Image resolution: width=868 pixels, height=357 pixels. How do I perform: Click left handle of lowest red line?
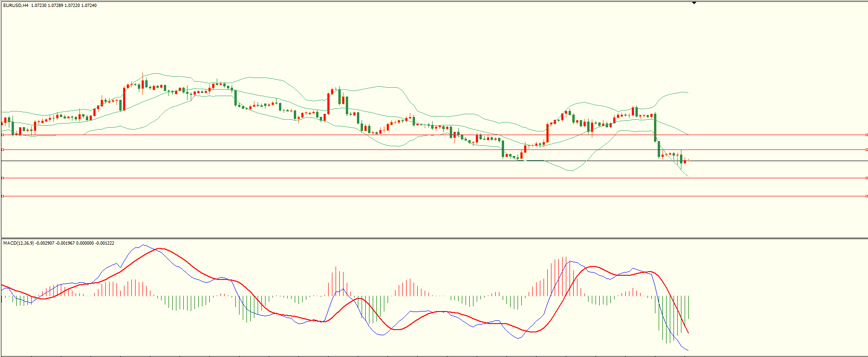(3, 196)
